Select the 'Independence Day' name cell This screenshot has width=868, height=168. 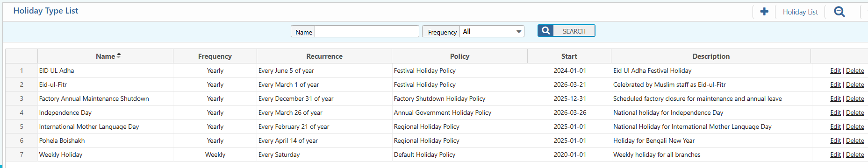point(105,112)
